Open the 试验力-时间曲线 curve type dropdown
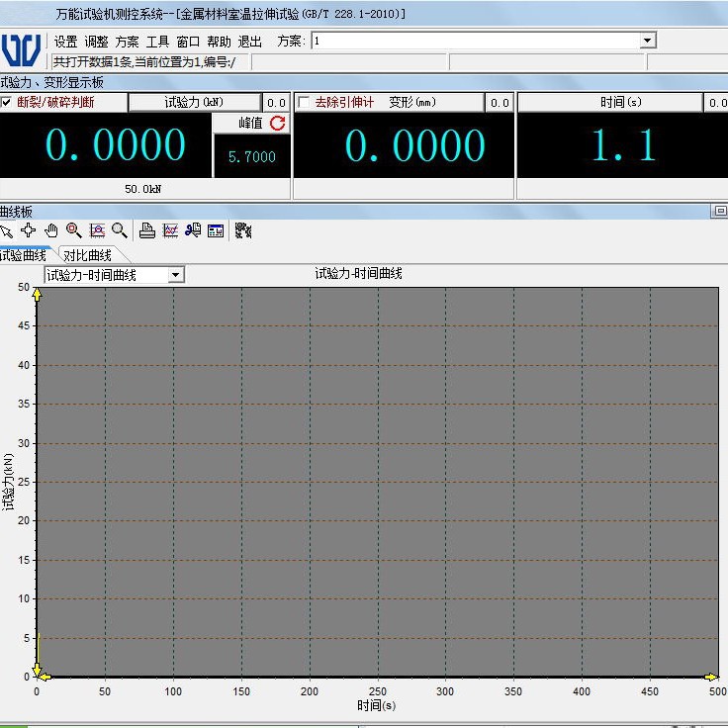Viewport: 728px width, 728px height. point(175,275)
